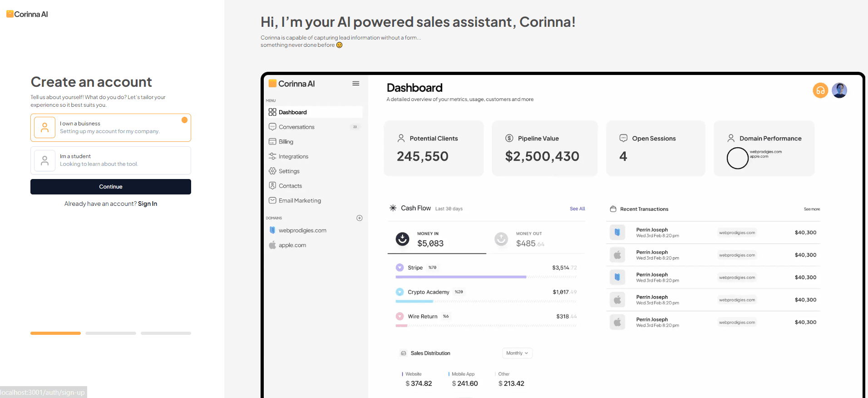Click the Wire Return pink icon
The height and width of the screenshot is (398, 868).
tap(399, 316)
